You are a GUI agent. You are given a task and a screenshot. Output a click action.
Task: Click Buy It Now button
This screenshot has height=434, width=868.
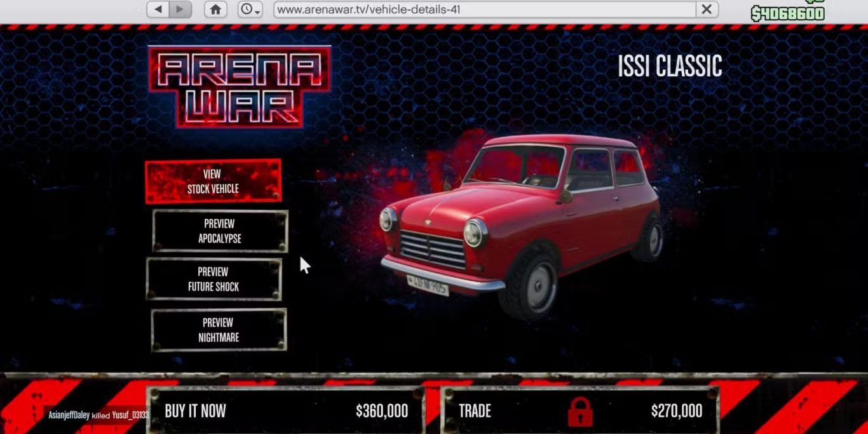pyautogui.click(x=286, y=410)
